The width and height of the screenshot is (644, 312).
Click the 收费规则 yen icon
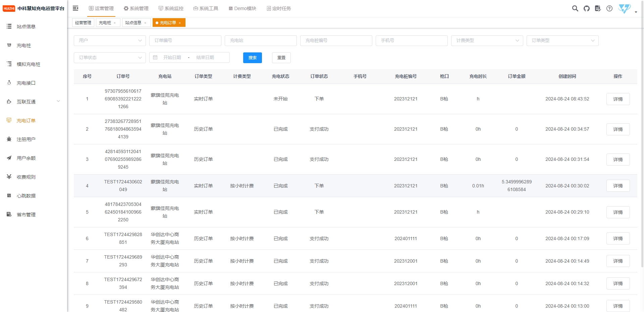pos(9,177)
